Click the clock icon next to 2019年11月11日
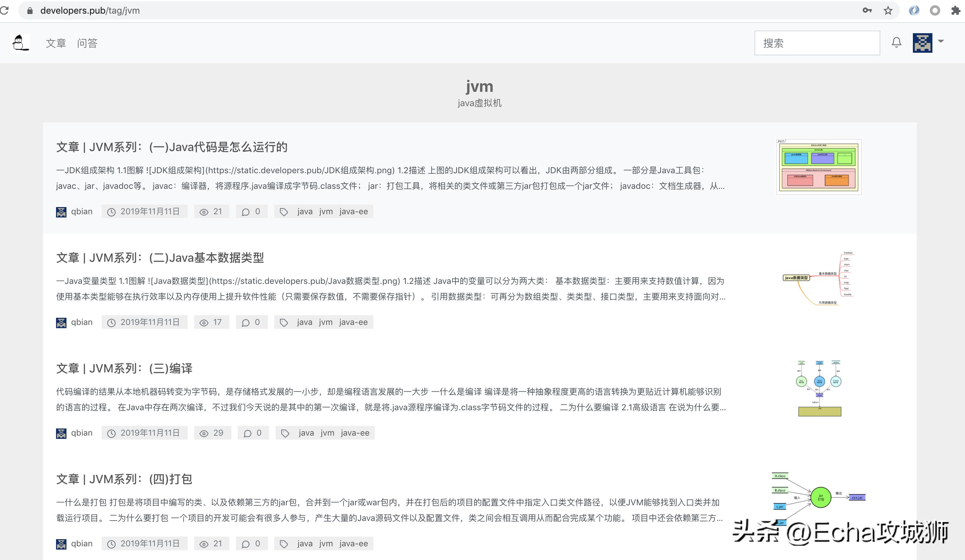This screenshot has height=560, width=965. pyautogui.click(x=111, y=211)
